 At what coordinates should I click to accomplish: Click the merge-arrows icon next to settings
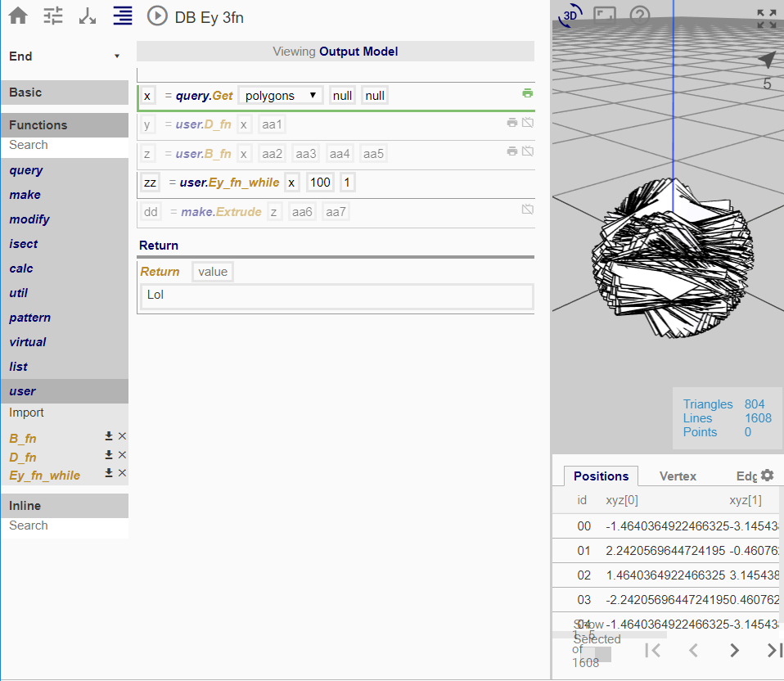click(x=88, y=16)
